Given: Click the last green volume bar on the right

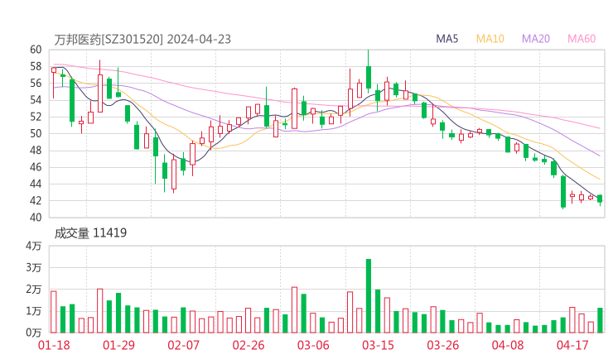Looking at the screenshot, I should point(600,321).
